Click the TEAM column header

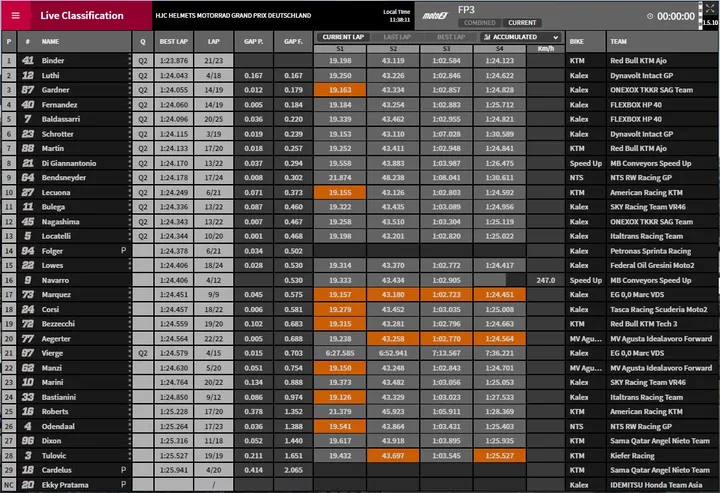click(663, 41)
